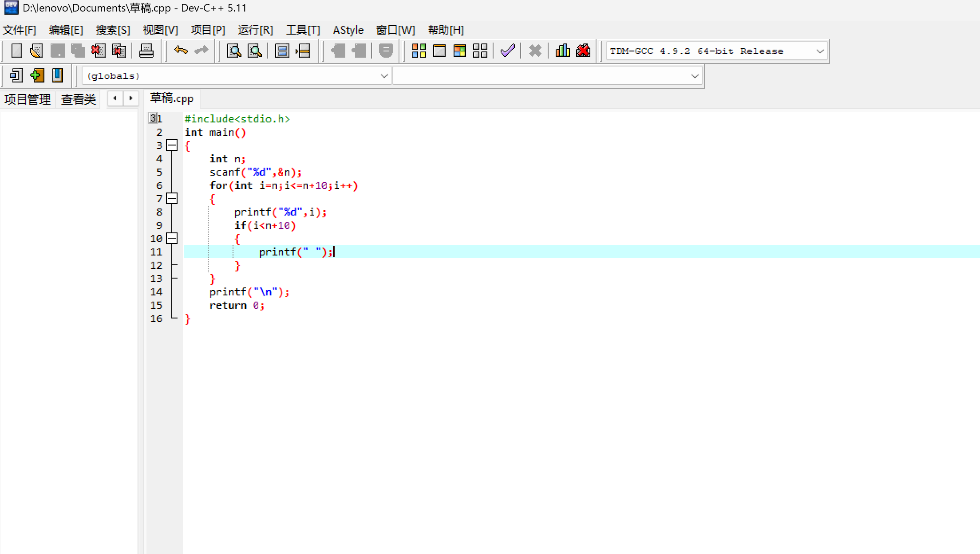Image resolution: width=980 pixels, height=554 pixels.
Task: Click the right scroll arrow beside 查看类 tab
Action: [x=131, y=98]
